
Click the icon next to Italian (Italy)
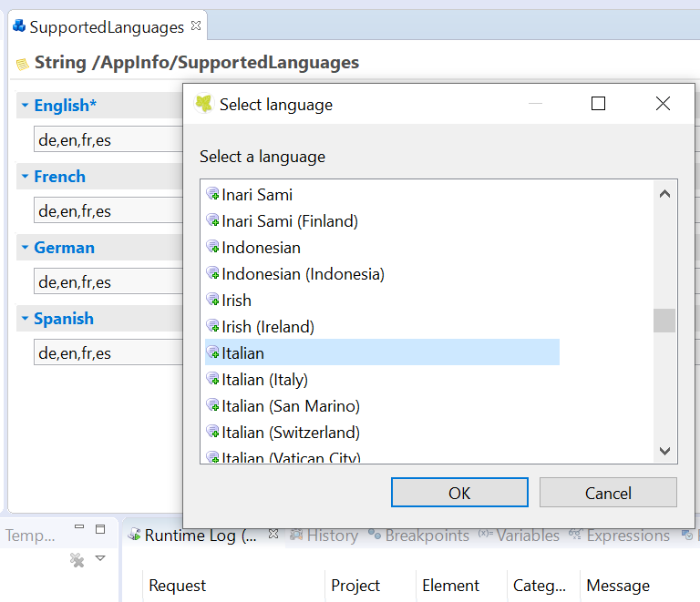tap(212, 379)
